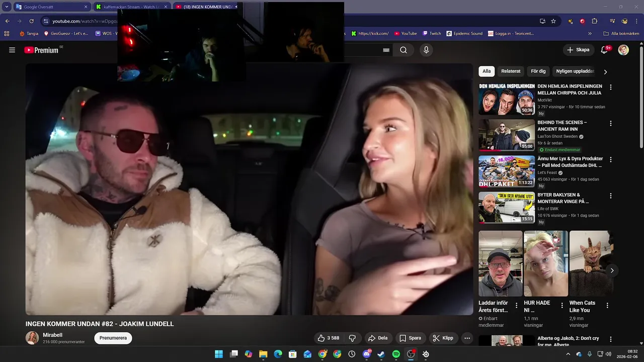Open the YouTube account avatar menu
This screenshot has width=644, height=362.
click(623, 50)
